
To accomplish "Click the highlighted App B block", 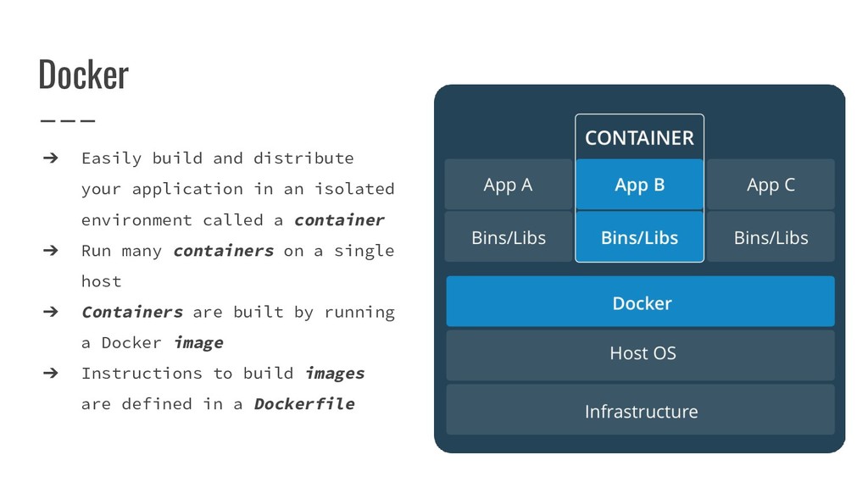I will (639, 184).
